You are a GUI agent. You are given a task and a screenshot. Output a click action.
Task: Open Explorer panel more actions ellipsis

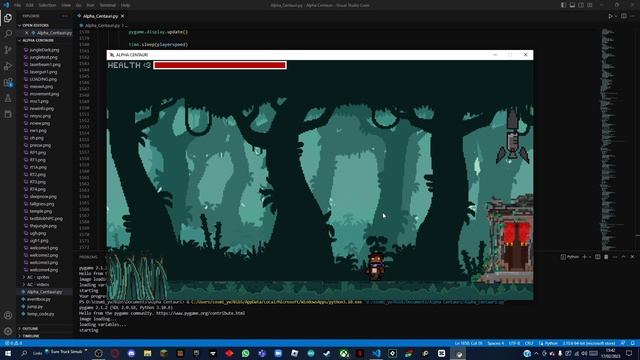(x=65, y=16)
